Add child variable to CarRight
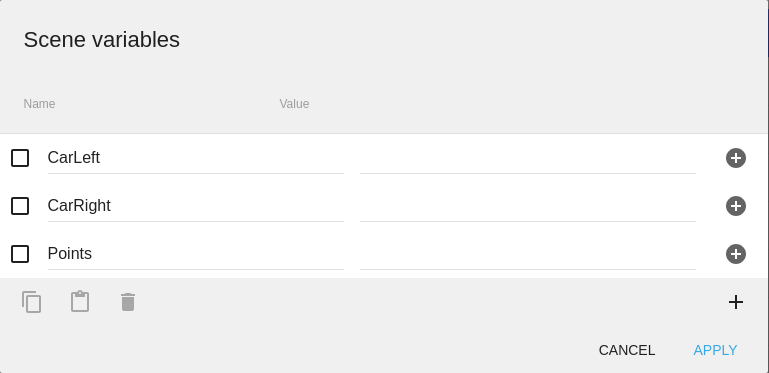769x373 pixels. coord(736,206)
